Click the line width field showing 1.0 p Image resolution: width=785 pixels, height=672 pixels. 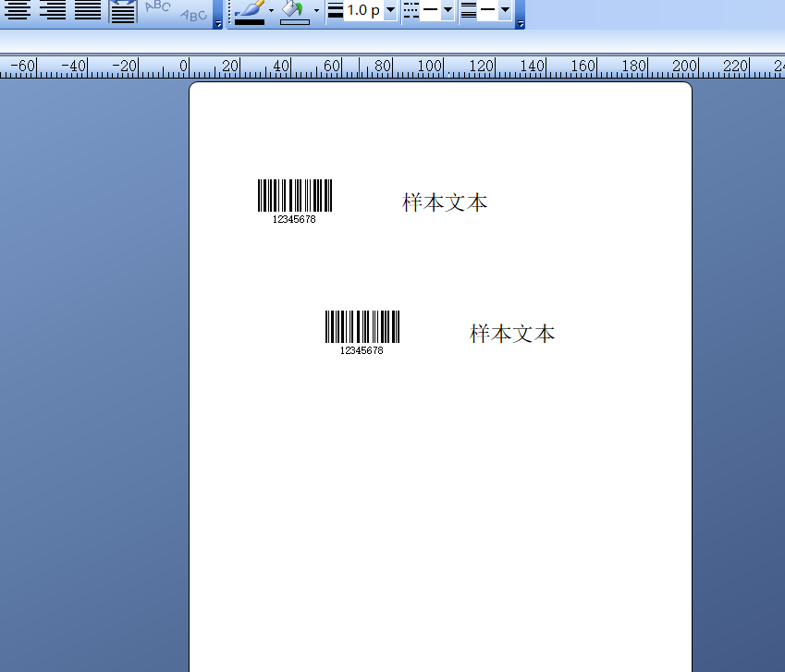tap(363, 9)
